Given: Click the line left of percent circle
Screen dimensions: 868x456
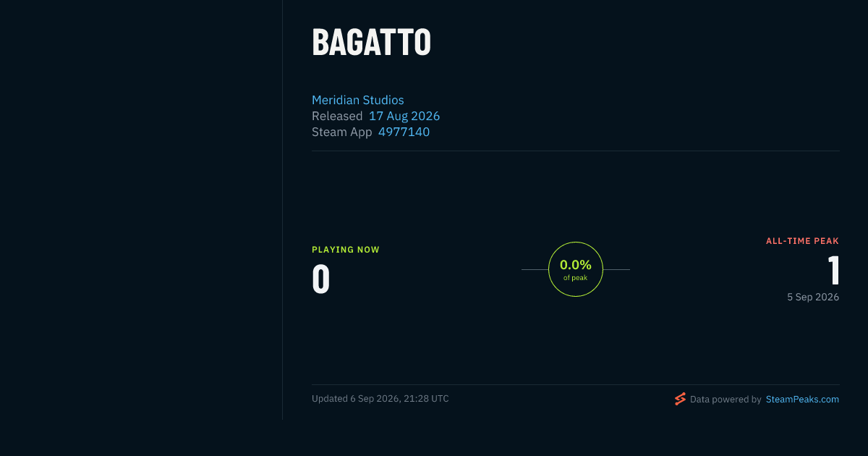Looking at the screenshot, I should [x=535, y=269].
